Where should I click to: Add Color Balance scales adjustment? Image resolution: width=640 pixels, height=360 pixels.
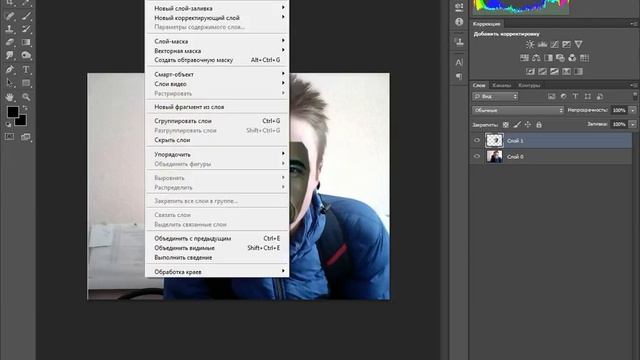click(536, 58)
